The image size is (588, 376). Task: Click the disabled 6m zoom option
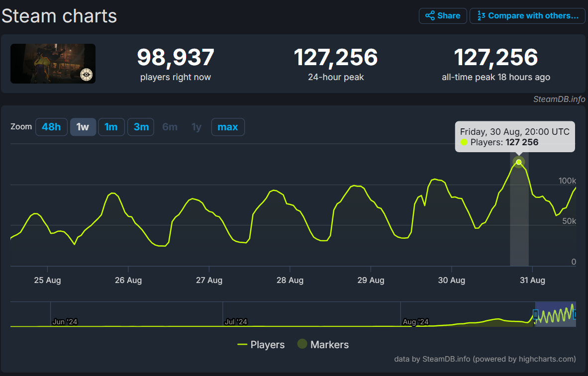(170, 127)
